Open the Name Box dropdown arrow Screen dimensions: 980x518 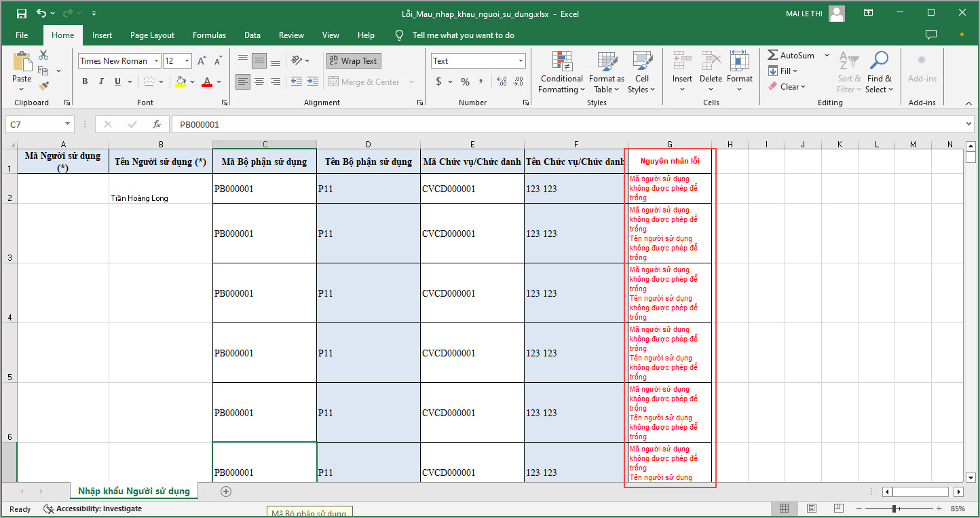67,125
